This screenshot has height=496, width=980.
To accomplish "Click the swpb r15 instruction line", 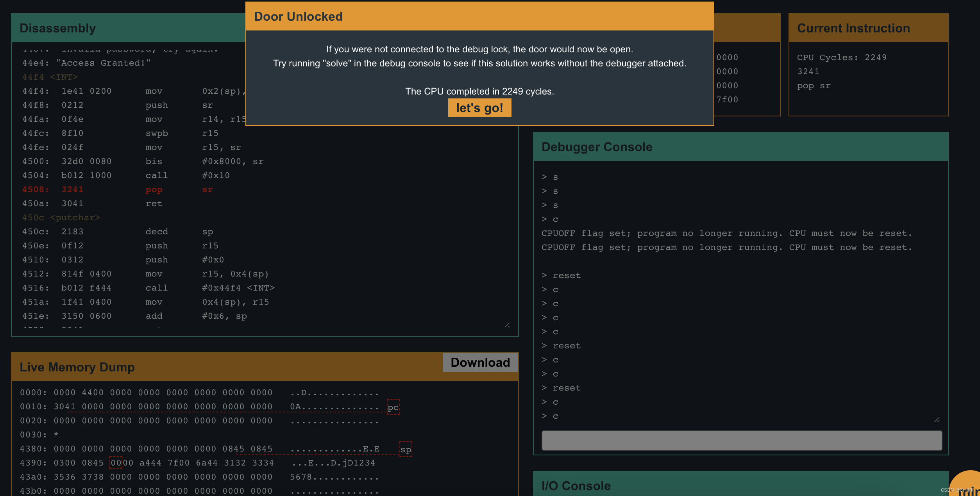I will [120, 133].
